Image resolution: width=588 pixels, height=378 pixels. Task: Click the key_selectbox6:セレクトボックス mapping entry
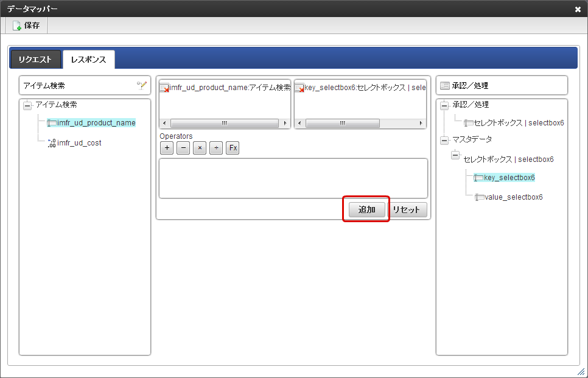point(365,88)
